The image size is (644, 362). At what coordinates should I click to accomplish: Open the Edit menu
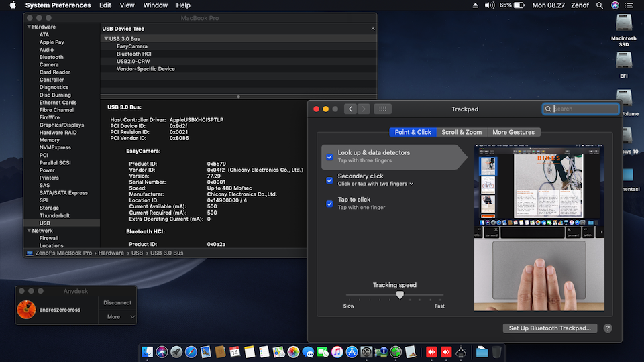[105, 5]
